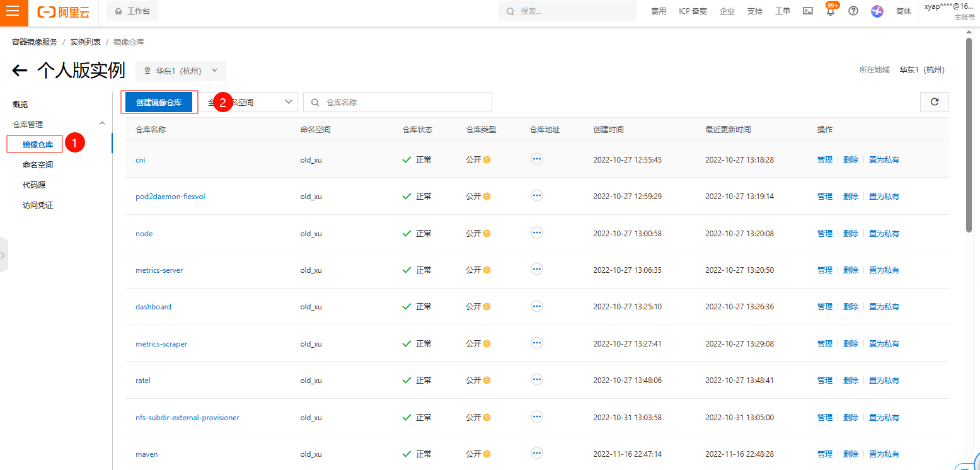980x470 pixels.
Task: Click 置为私有 for the dashboard repository
Action: click(x=884, y=307)
